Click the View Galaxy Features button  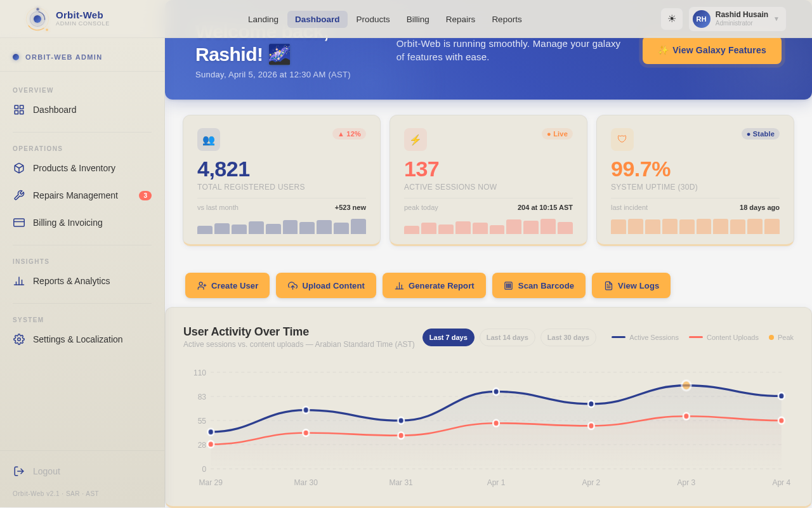(x=712, y=50)
